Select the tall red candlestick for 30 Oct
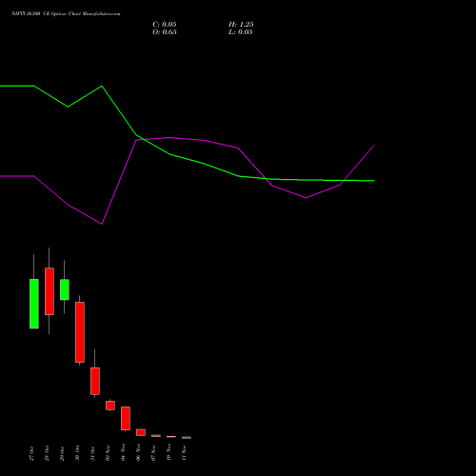This screenshot has height=476, width=476. [80, 332]
